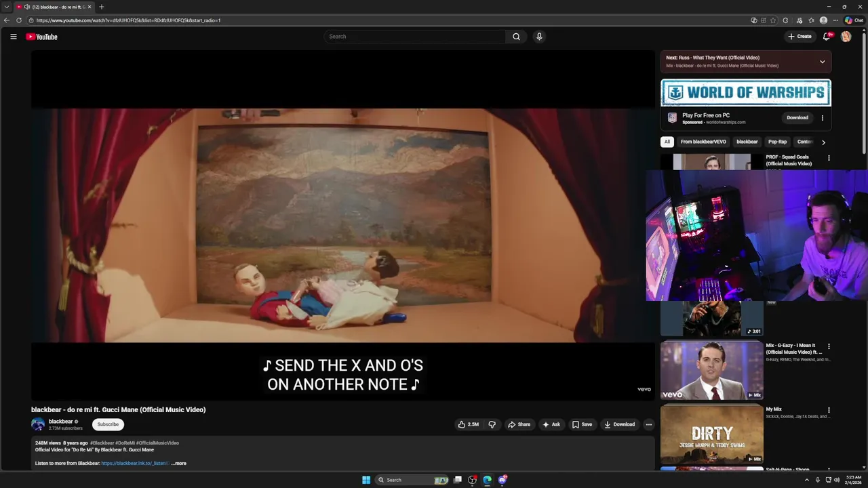Open YouTube account avatar menu
Screen dimensions: 868x488
click(x=846, y=37)
